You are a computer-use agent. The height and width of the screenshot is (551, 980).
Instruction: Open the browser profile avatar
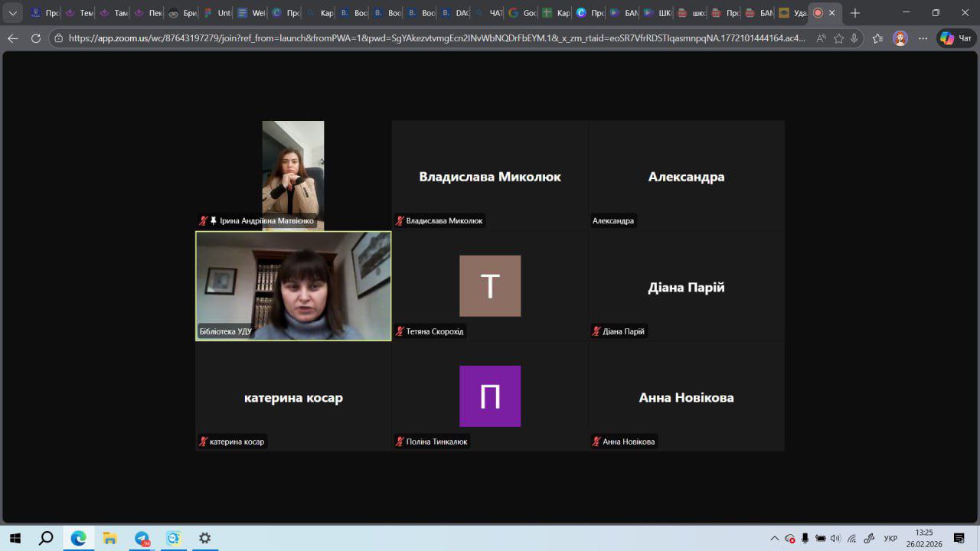point(900,38)
